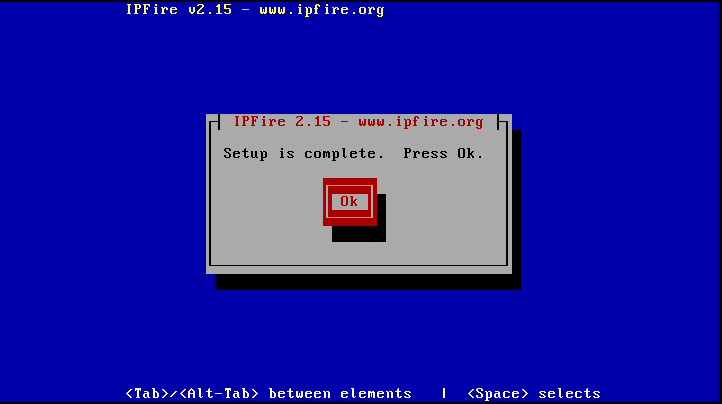Click the 'Setup is complete.' message
This screenshot has height=404, width=722.
tap(303, 153)
